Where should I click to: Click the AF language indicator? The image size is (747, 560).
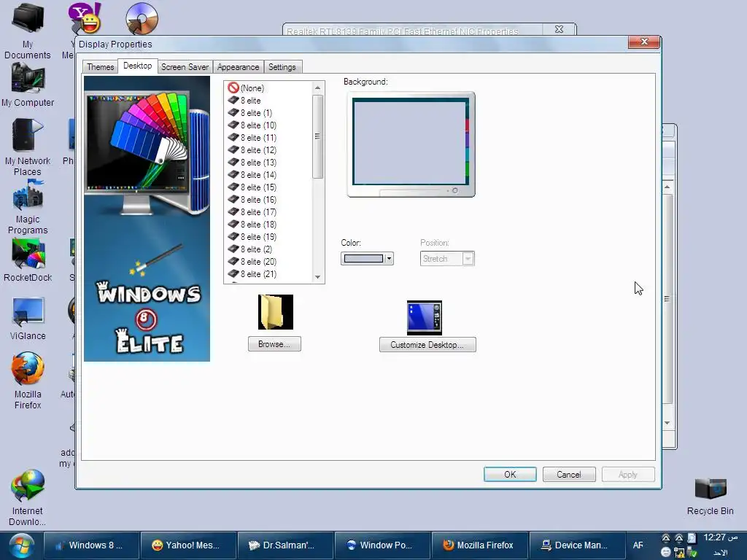coord(638,545)
